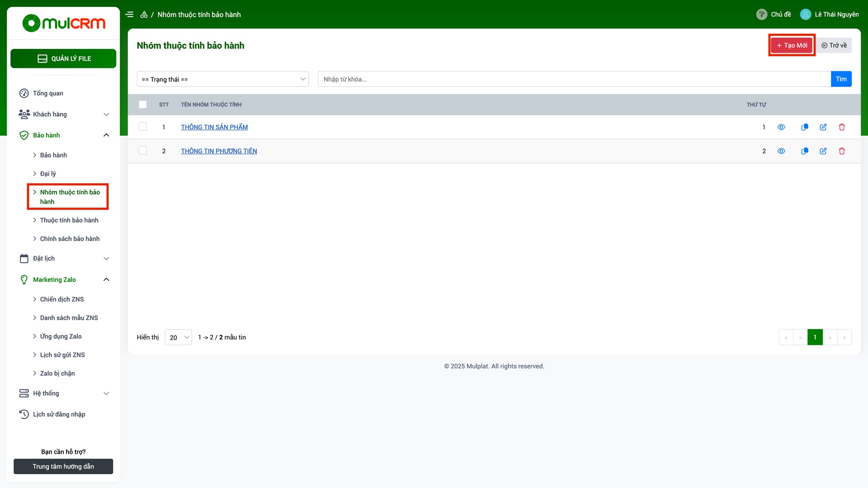Check the select-all header checkbox

pos(143,104)
